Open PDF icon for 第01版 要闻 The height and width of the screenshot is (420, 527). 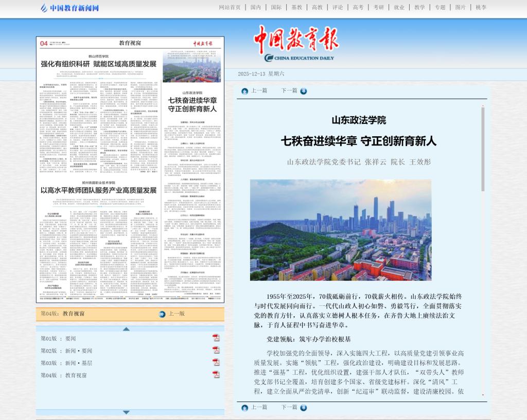216,338
